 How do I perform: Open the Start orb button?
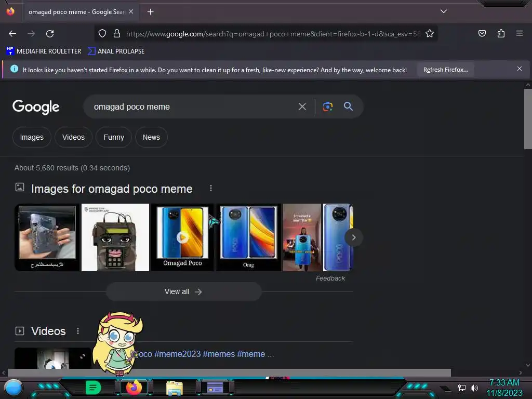coord(13,388)
